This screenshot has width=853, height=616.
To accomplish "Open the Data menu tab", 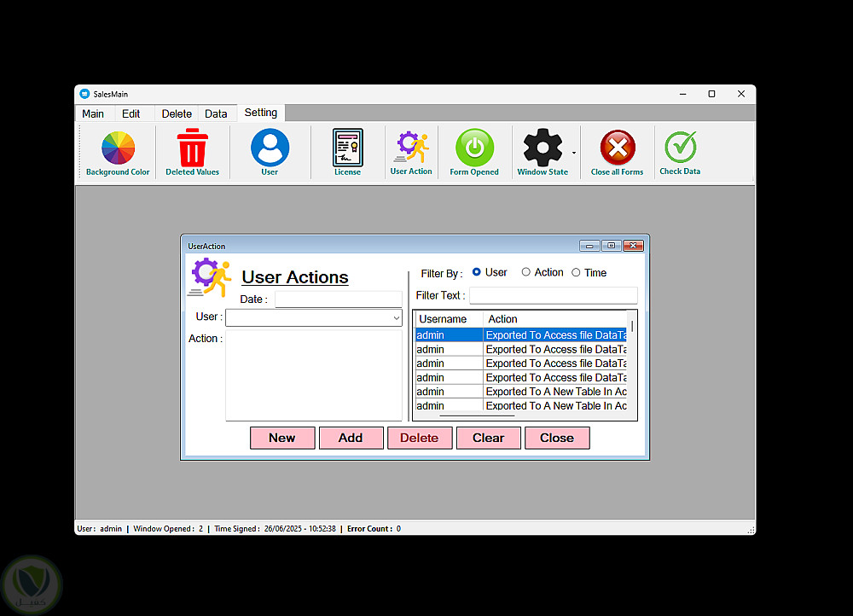I will point(216,113).
